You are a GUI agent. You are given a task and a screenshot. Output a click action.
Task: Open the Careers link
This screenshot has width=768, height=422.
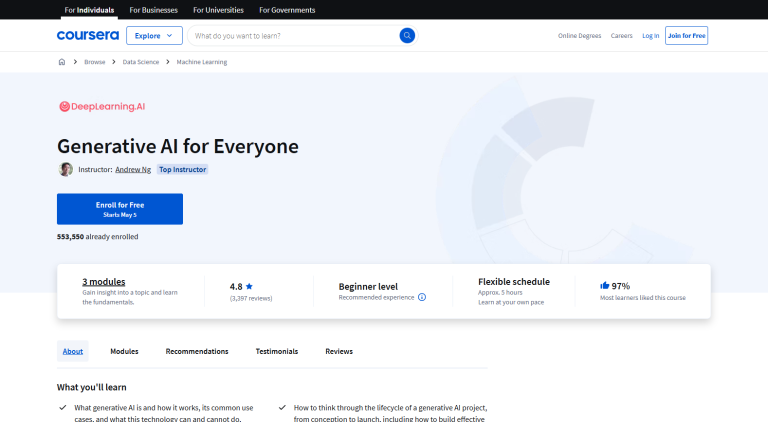(622, 36)
